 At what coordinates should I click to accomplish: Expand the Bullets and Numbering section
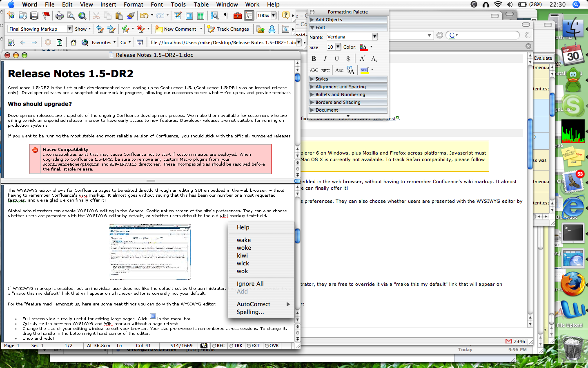point(348,94)
